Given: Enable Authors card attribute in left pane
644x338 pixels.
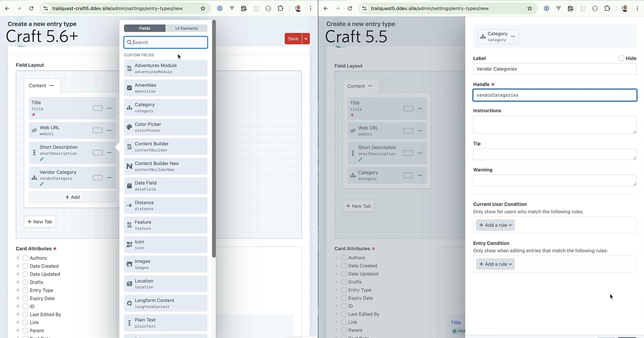Looking at the screenshot, I should pos(25,258).
